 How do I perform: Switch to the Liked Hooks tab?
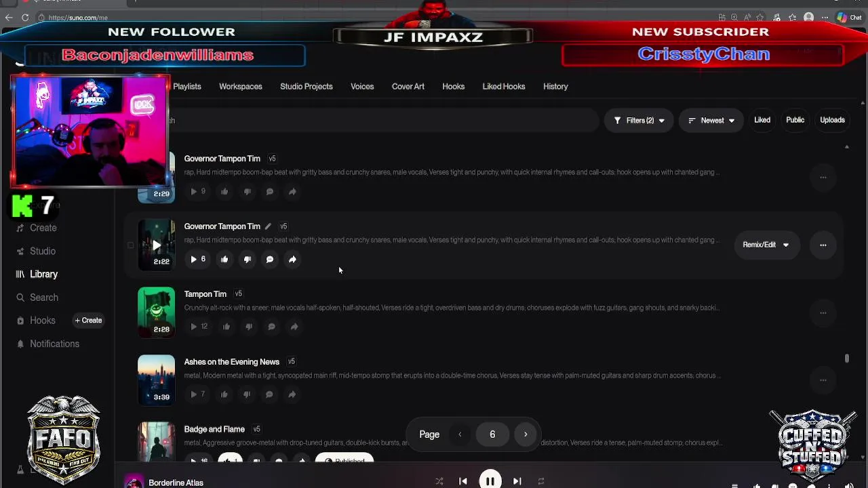point(504,87)
